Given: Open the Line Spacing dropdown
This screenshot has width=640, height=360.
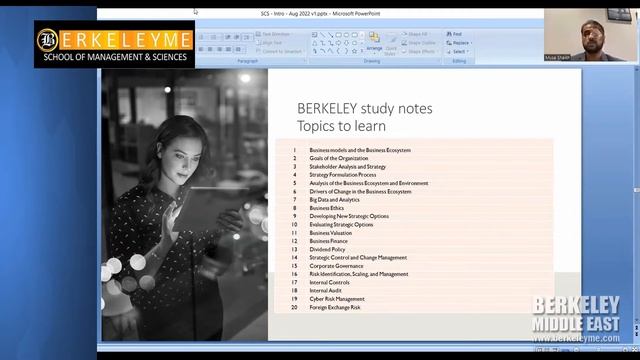Looking at the screenshot, I should point(247,37).
